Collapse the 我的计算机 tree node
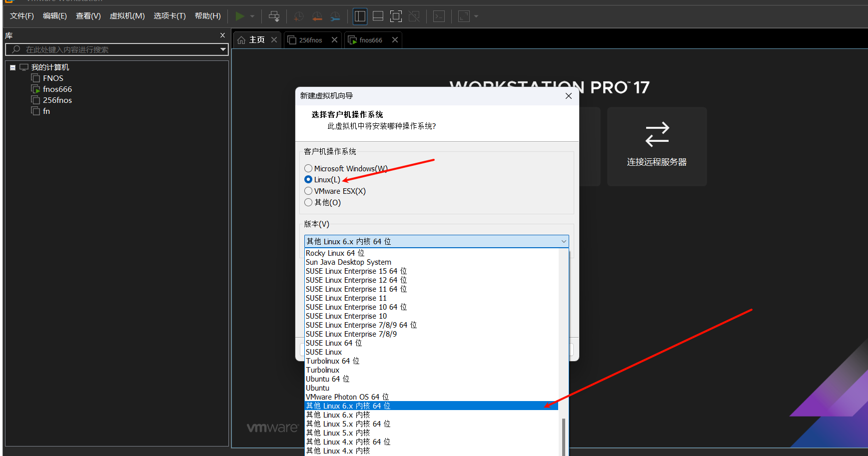This screenshot has width=868, height=456. pyautogui.click(x=12, y=67)
